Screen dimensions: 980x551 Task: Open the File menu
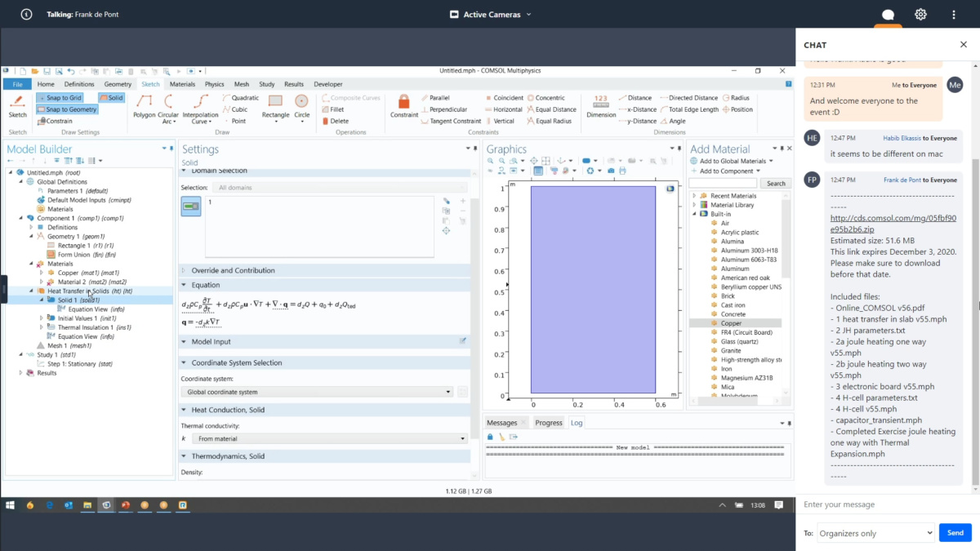(x=16, y=84)
